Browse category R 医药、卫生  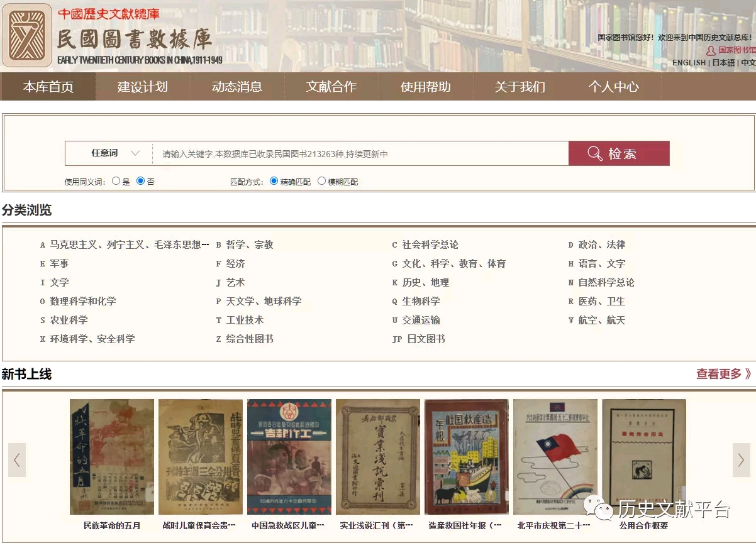597,301
